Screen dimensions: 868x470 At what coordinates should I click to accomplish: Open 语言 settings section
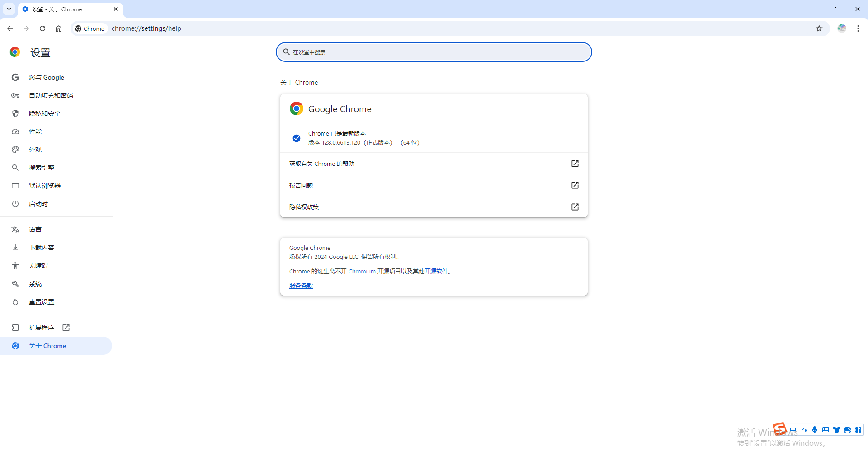[57, 230]
